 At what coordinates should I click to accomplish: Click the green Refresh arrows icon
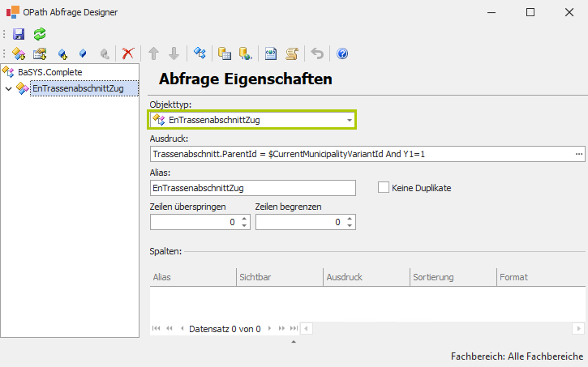[39, 34]
